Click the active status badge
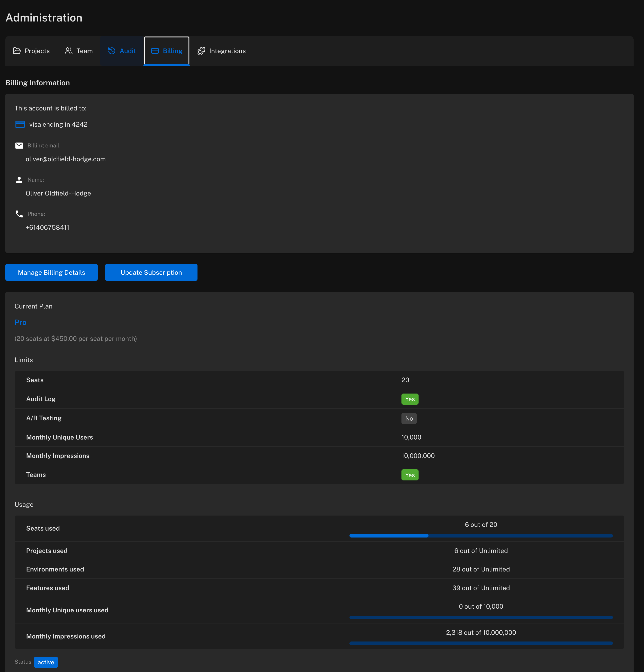Screen dimensions: 644x672 (x=46, y=662)
